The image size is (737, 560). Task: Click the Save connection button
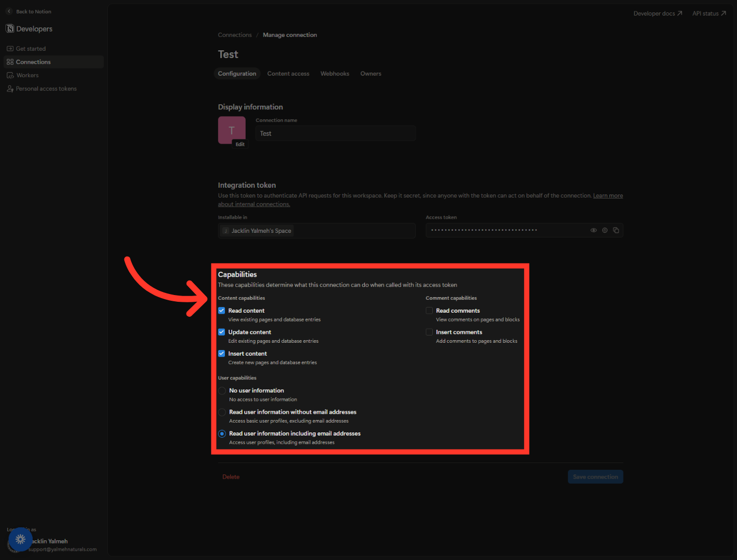(x=596, y=477)
